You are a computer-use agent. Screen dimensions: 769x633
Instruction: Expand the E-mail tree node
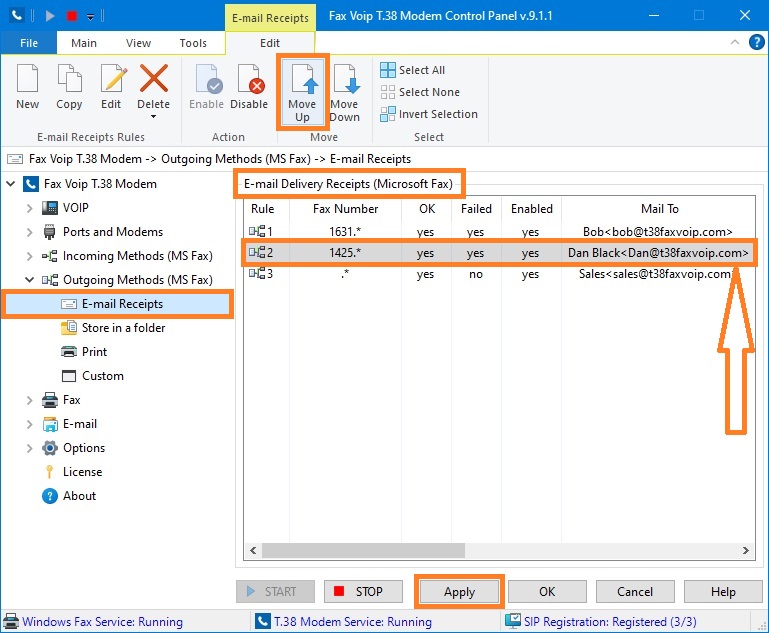tap(29, 424)
